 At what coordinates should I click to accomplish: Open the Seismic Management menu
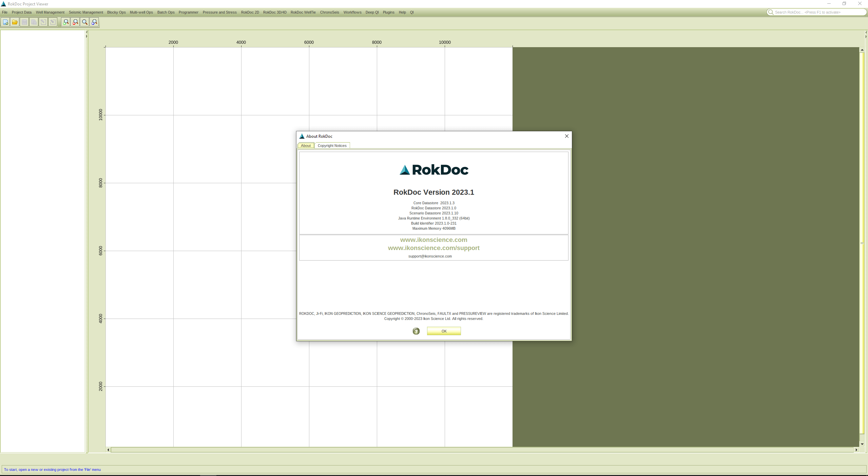click(x=86, y=12)
